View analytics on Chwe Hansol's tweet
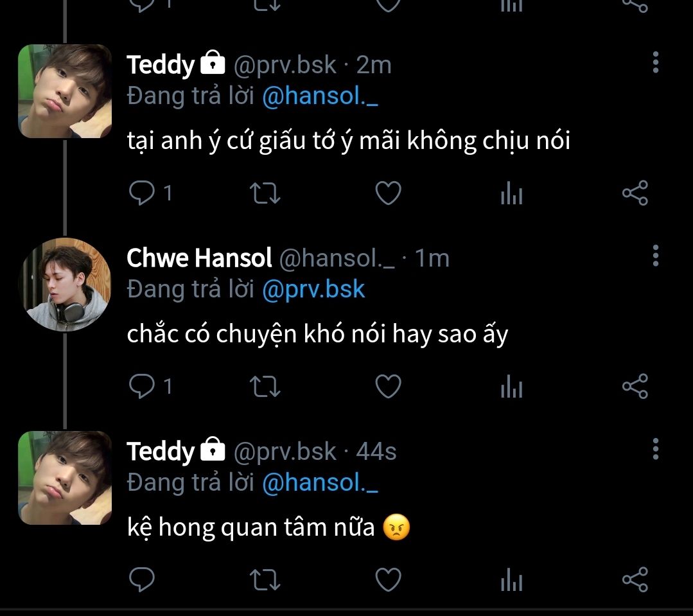This screenshot has height=616, width=693. pos(511,386)
